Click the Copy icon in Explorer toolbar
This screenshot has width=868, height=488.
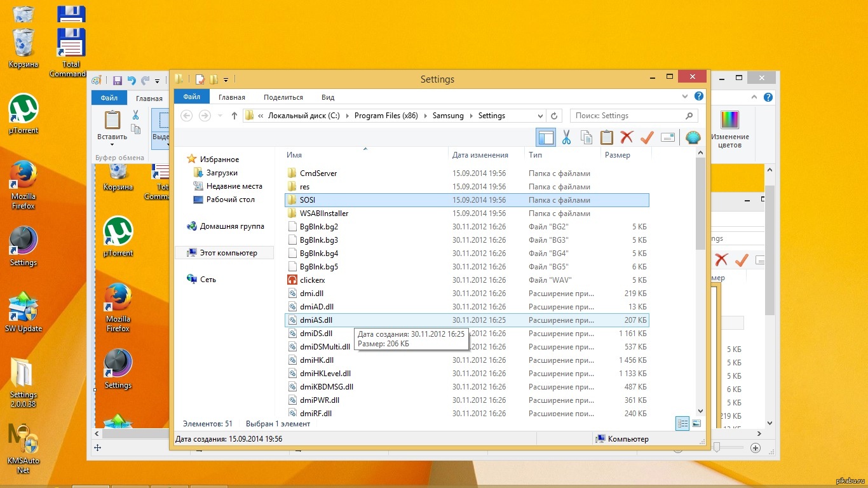[587, 137]
